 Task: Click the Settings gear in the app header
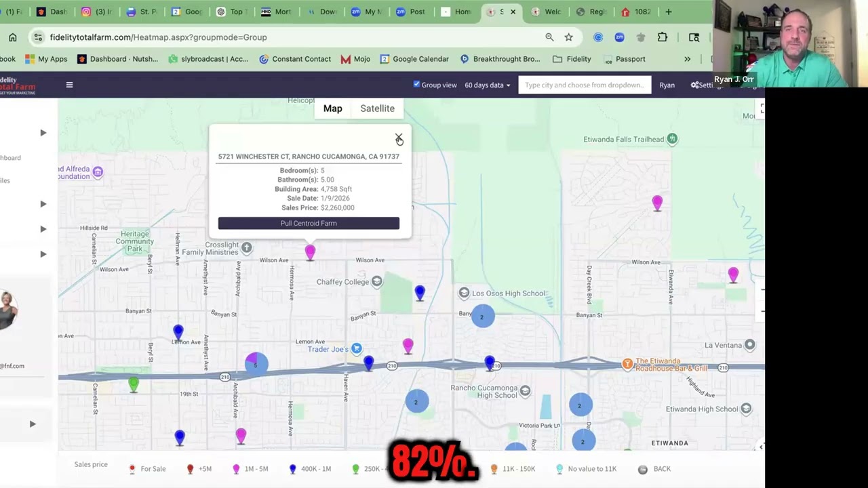(x=694, y=85)
